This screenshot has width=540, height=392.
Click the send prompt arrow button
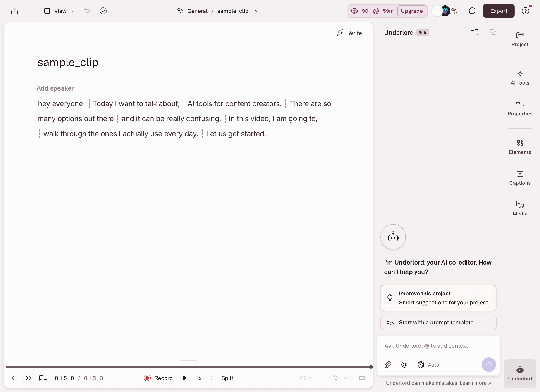[489, 365]
